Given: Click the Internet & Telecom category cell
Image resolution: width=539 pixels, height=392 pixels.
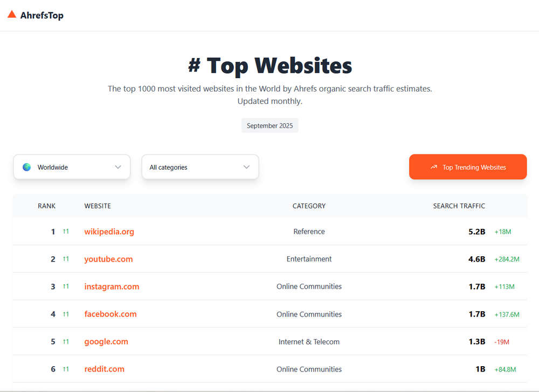Looking at the screenshot, I should (x=309, y=341).
